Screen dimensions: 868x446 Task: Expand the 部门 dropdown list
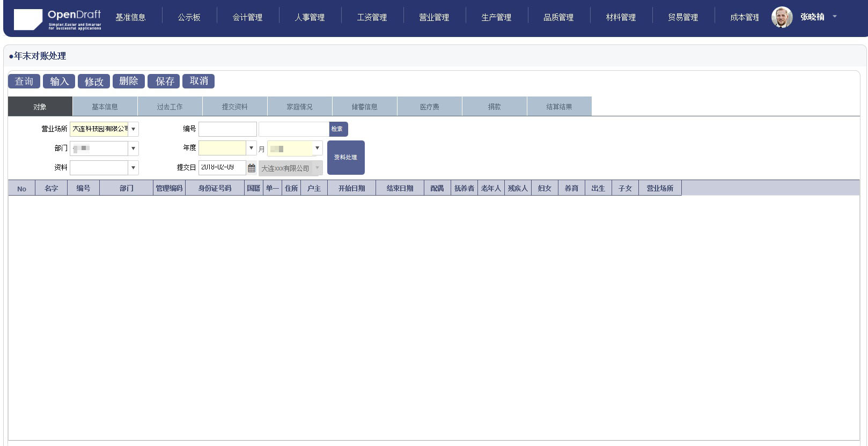pyautogui.click(x=133, y=148)
